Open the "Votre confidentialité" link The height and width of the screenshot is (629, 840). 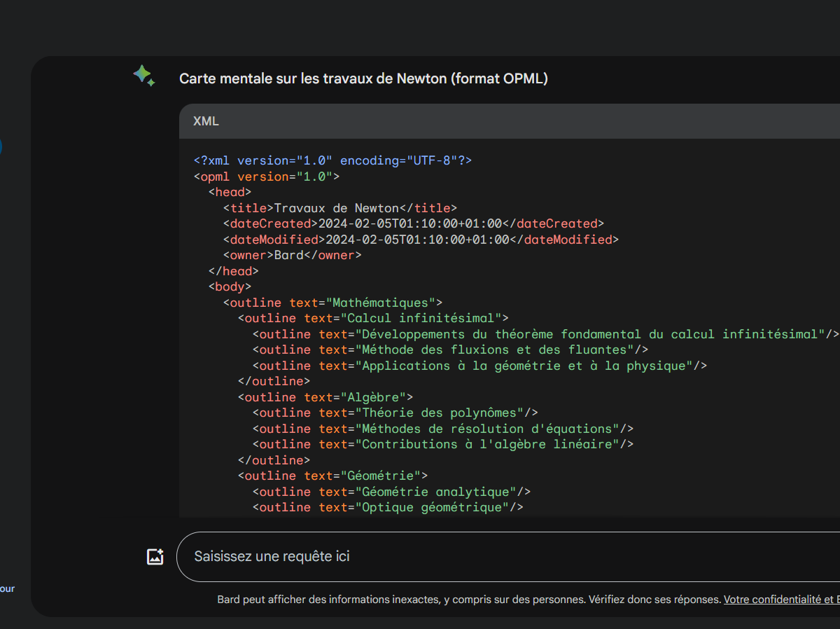(773, 600)
